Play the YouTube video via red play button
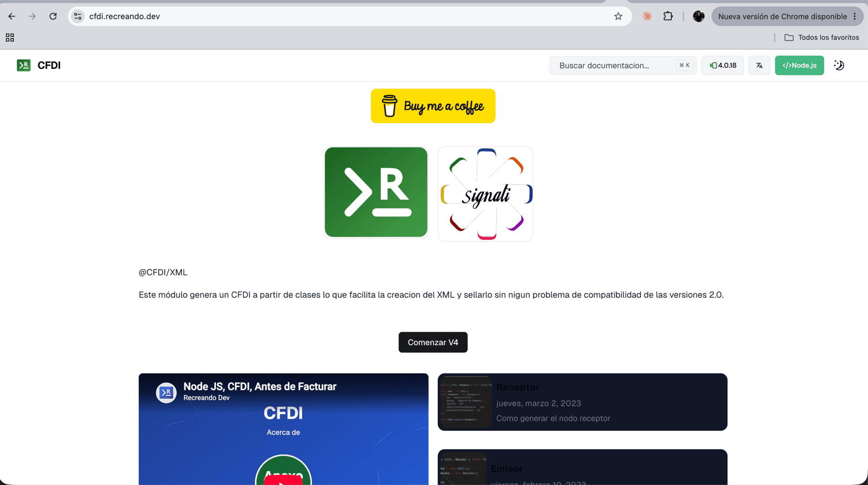The width and height of the screenshot is (868, 485). tap(283, 480)
